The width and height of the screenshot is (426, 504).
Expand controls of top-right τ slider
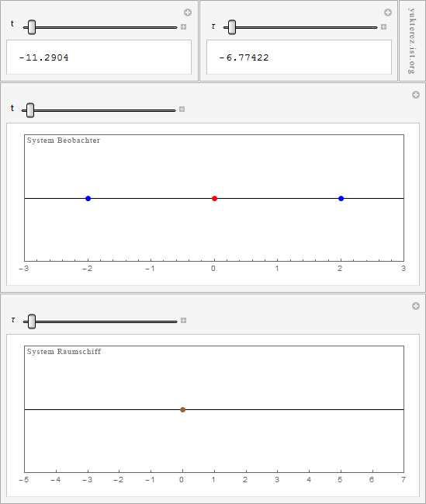383,27
